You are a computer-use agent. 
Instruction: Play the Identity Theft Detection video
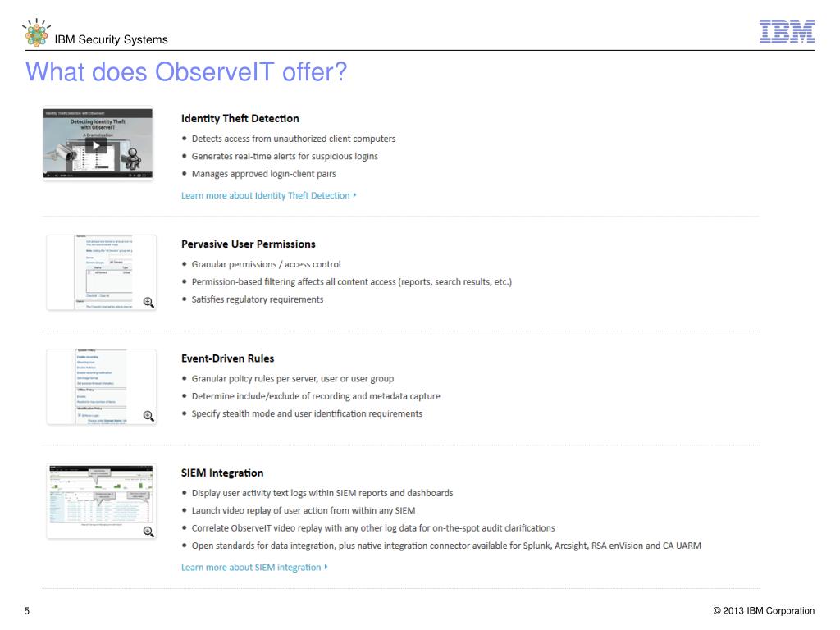click(x=96, y=145)
